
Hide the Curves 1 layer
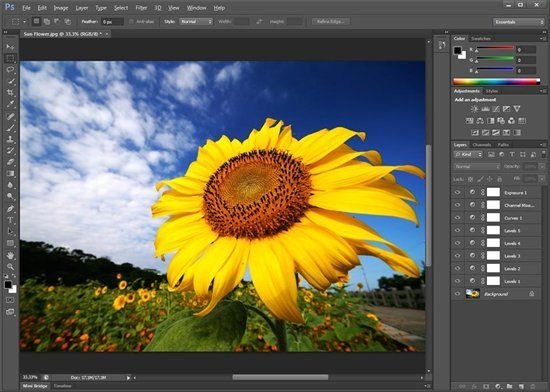coord(457,218)
